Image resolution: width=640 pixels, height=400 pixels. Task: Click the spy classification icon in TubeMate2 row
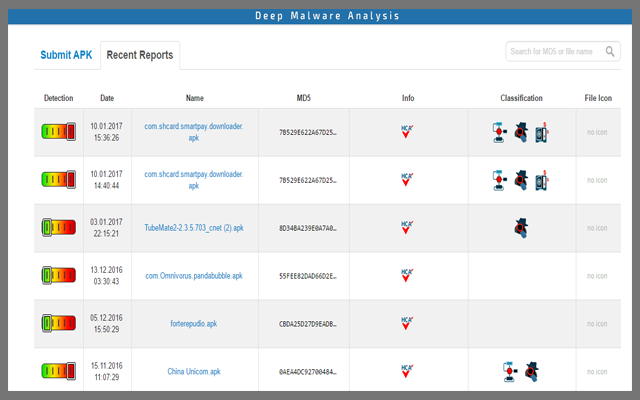[x=521, y=226]
